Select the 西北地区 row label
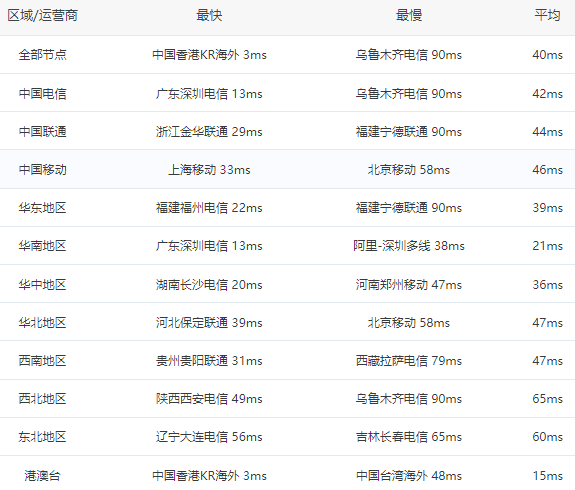Screen dimensions: 575x490 pos(43,399)
